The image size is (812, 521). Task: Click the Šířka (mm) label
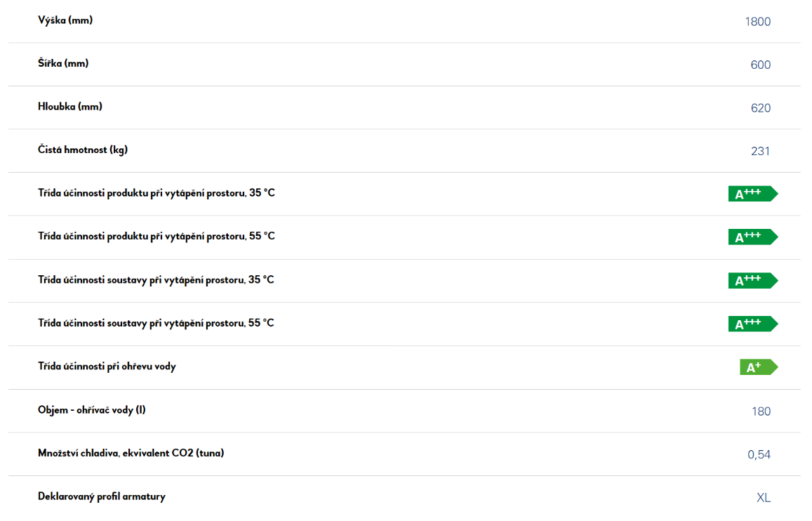pyautogui.click(x=63, y=63)
